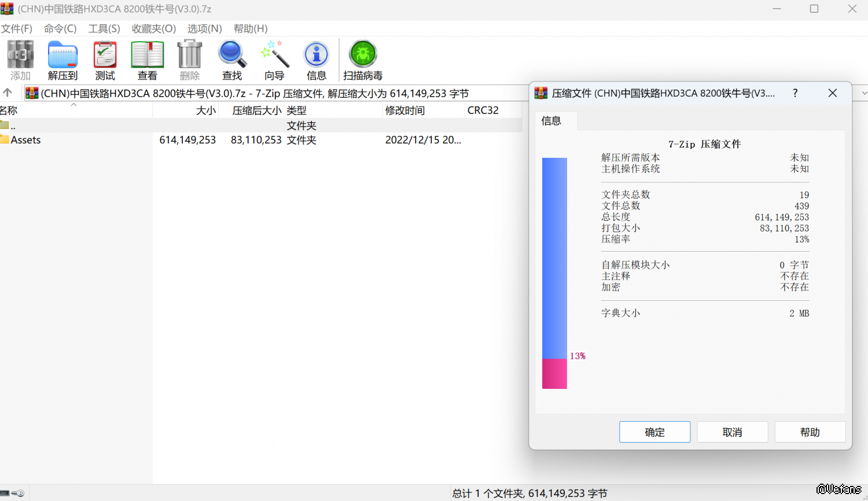This screenshot has height=501, width=868.
Task: Click the 自解压模块大小 label
Action: pyautogui.click(x=635, y=265)
